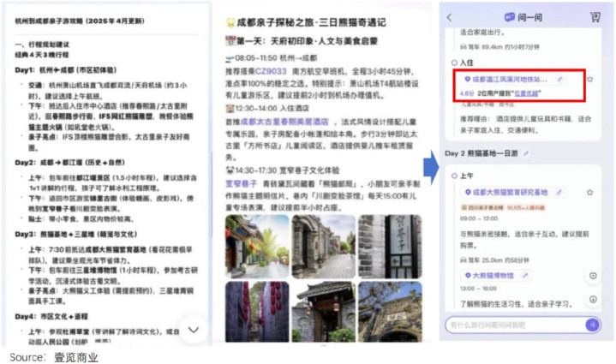
Task: Select the 入住 timeline circle marker
Action: tap(454, 63)
